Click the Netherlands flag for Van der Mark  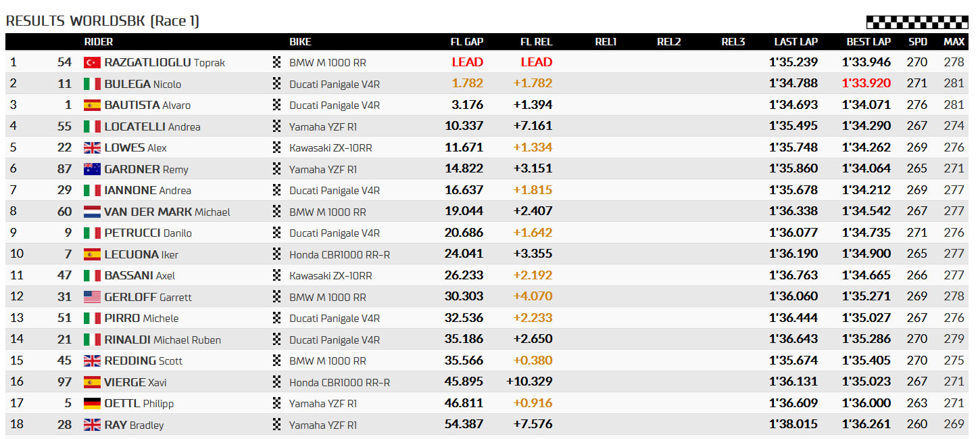[x=92, y=212]
